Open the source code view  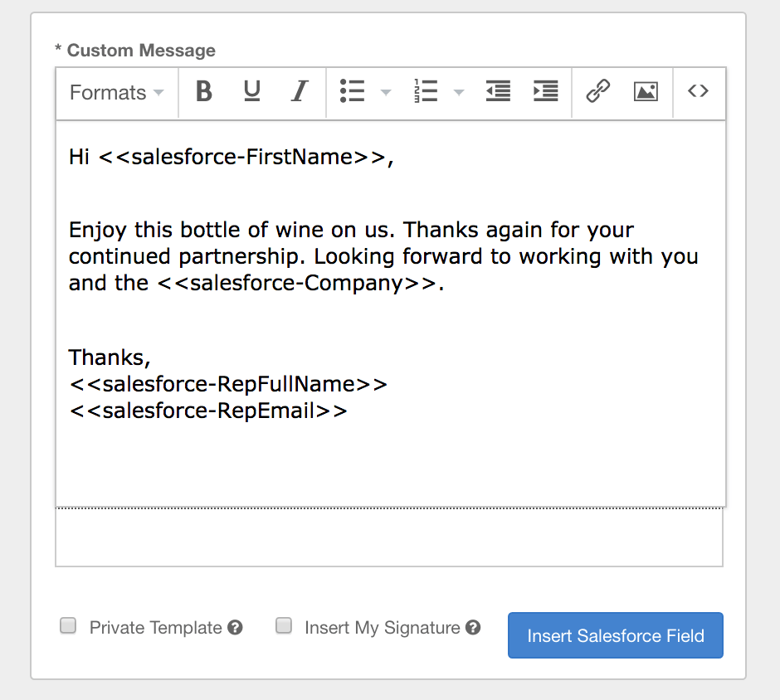[698, 91]
